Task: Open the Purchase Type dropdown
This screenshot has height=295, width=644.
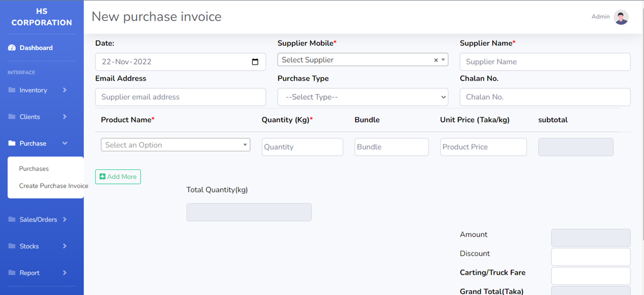Action: click(x=363, y=97)
